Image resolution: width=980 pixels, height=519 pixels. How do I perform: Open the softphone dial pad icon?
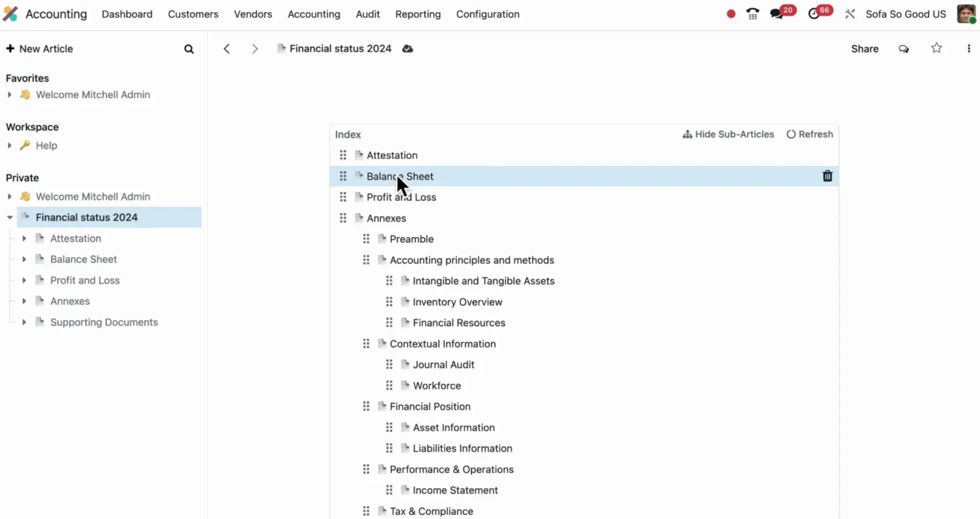coord(753,14)
